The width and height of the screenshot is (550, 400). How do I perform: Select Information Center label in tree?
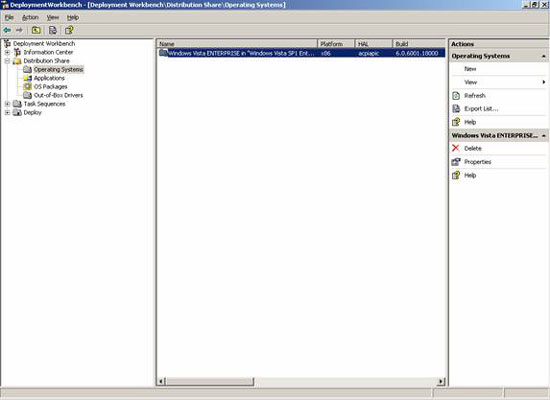[48, 52]
